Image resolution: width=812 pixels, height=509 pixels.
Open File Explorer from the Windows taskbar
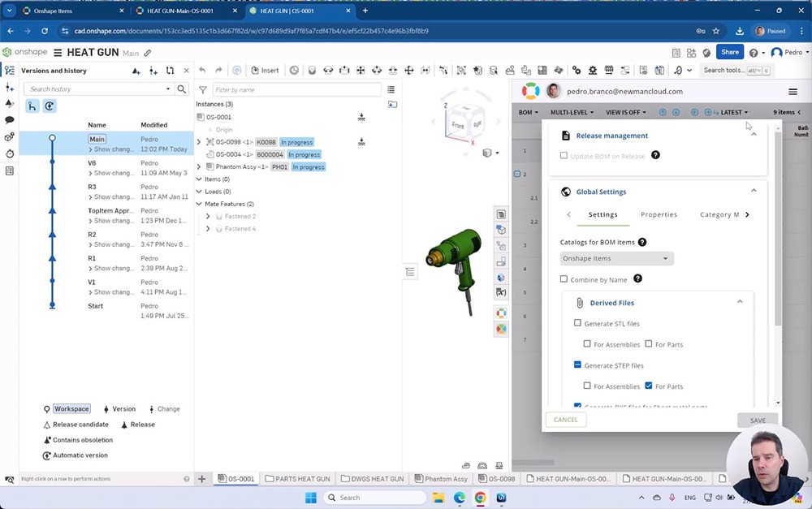[x=438, y=498]
